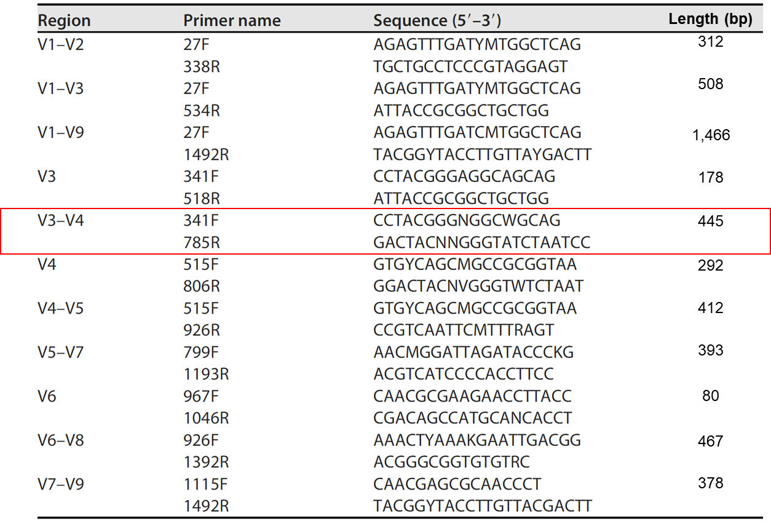Click the 1,466 length value

[x=711, y=135]
